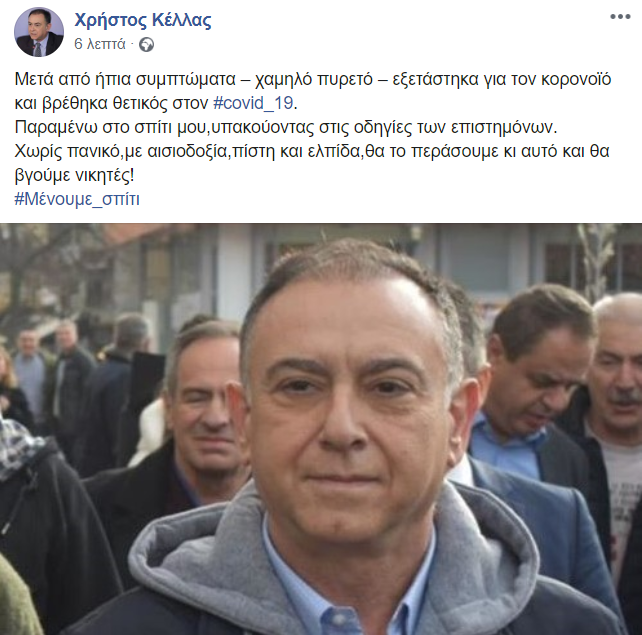642x635 pixels.
Task: Open the three-dots post options menu
Action: click(620, 17)
